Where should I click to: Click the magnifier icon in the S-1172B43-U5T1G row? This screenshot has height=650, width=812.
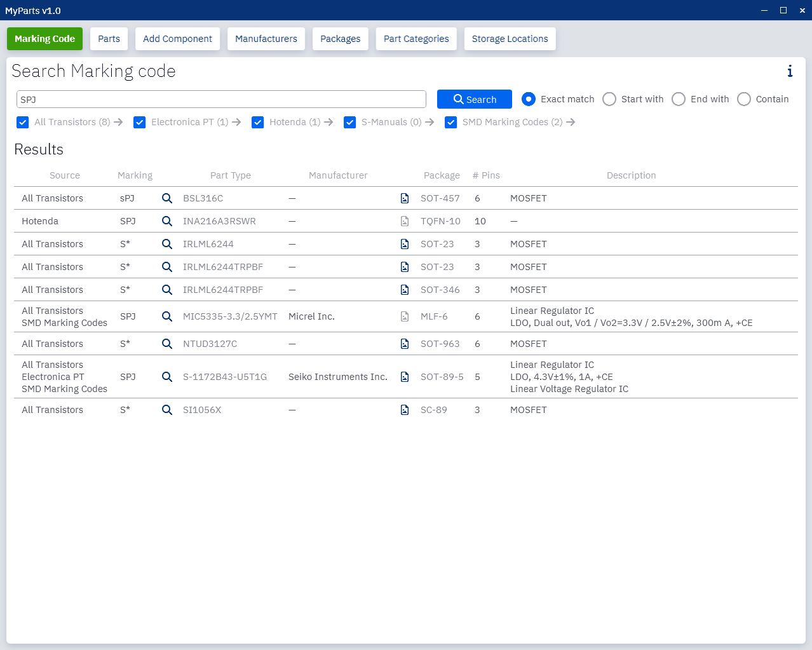pyautogui.click(x=167, y=377)
